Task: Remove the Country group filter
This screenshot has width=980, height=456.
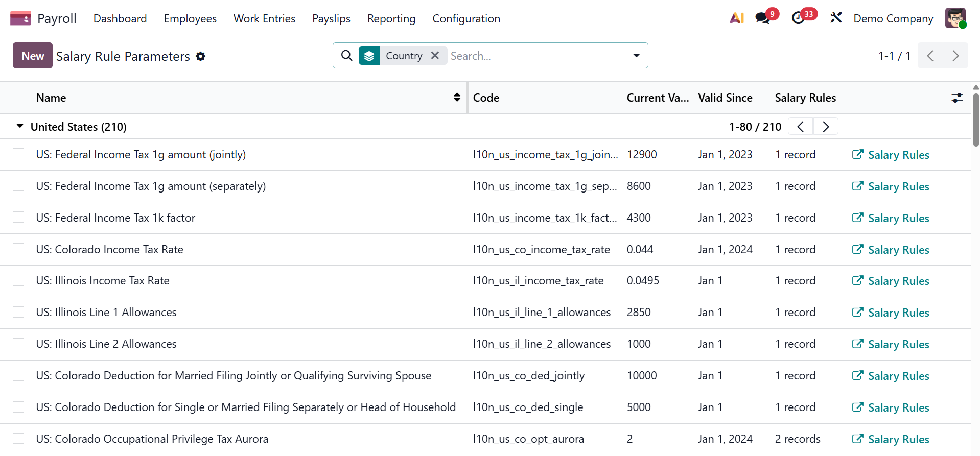Action: (x=435, y=56)
